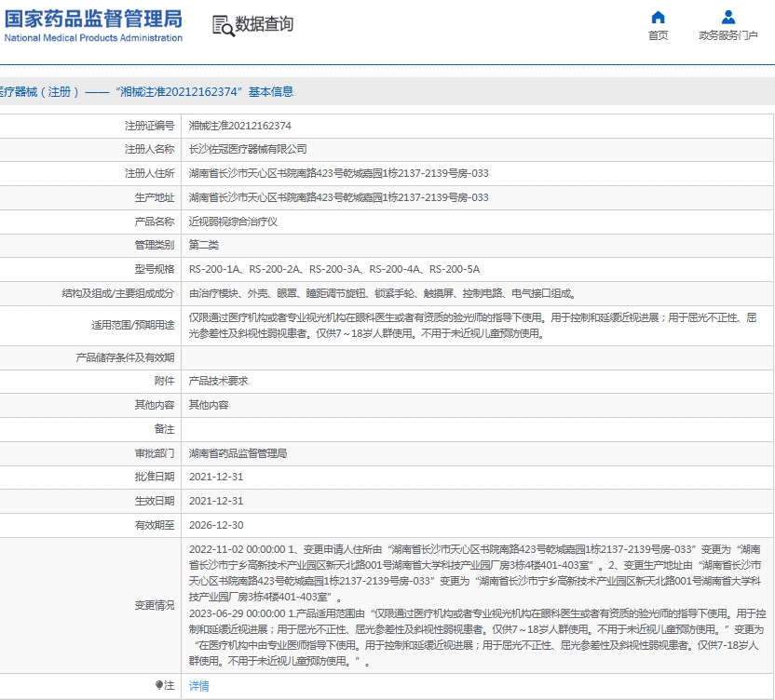
Task: Click the 生效日期 value 2021-12-31
Action: 216,501
